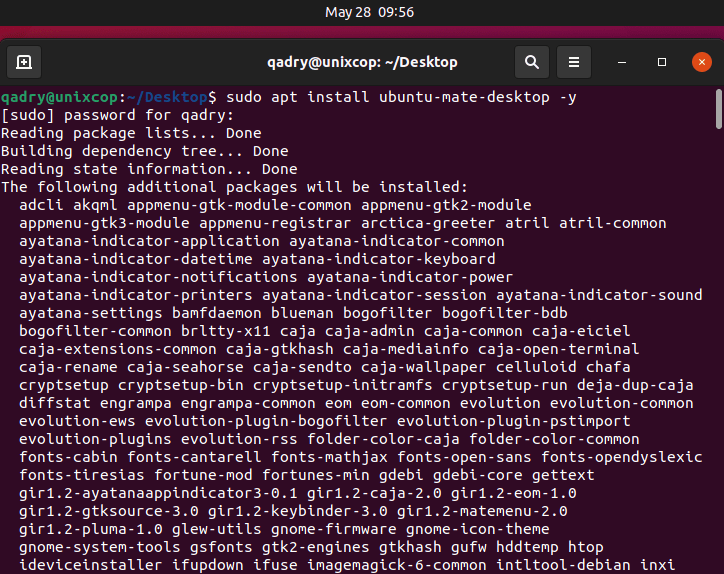Viewport: 724px width, 574px height.
Task: Open the terminal hamburger menu
Action: tap(574, 62)
